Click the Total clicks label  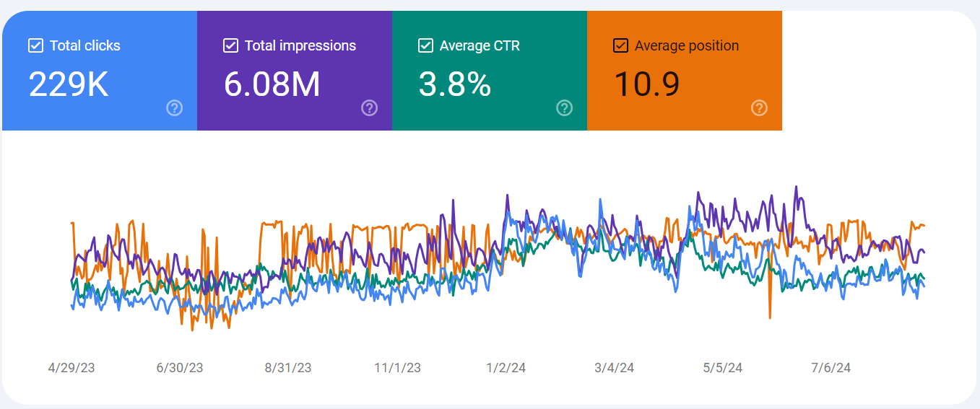tap(85, 45)
